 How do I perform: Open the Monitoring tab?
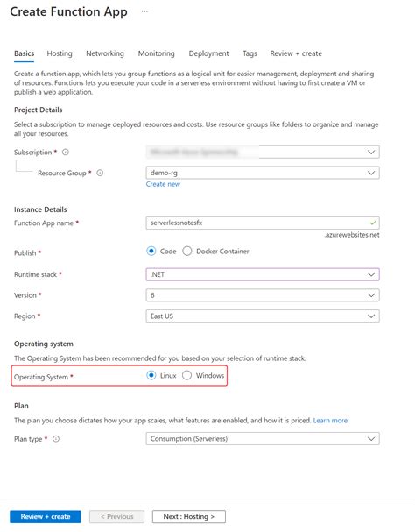157,53
